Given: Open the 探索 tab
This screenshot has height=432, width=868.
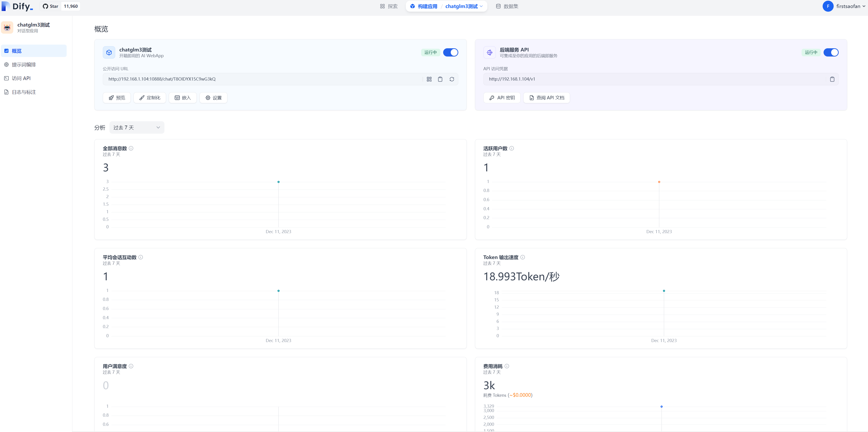Looking at the screenshot, I should click(x=388, y=6).
